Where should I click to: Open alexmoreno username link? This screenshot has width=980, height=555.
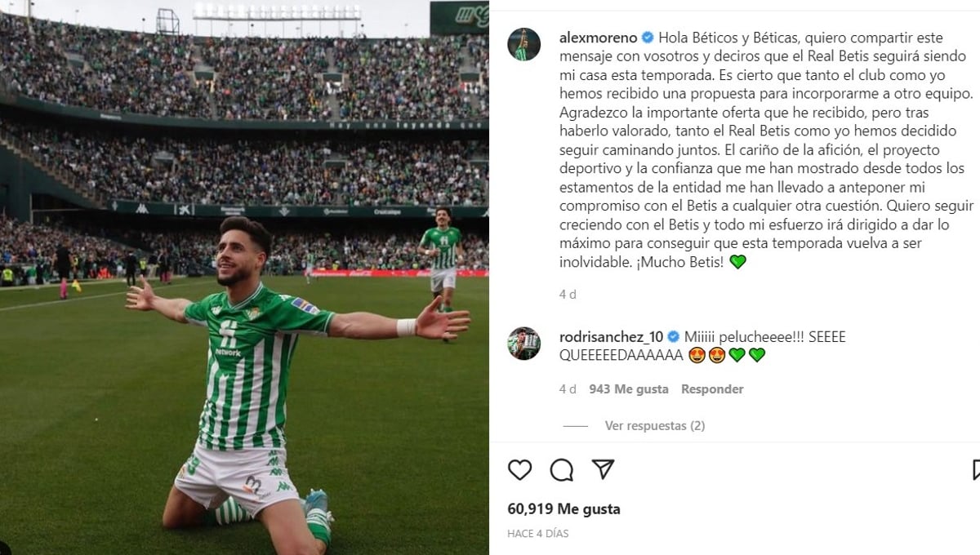[598, 37]
